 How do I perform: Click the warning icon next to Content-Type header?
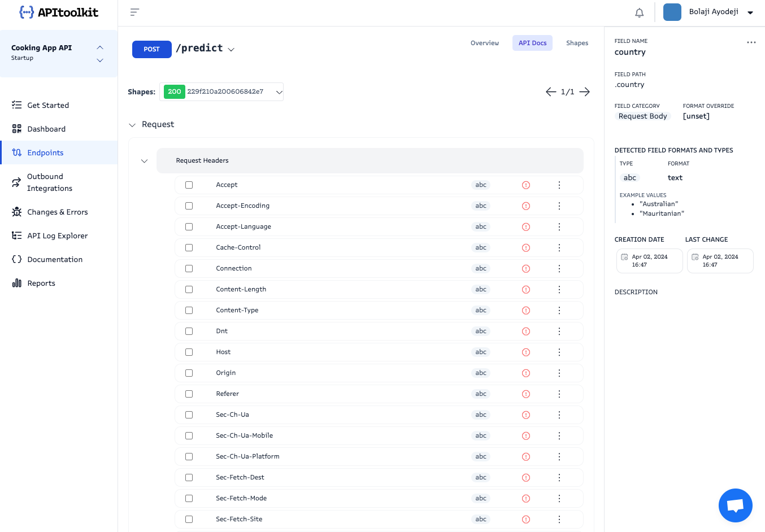click(525, 310)
